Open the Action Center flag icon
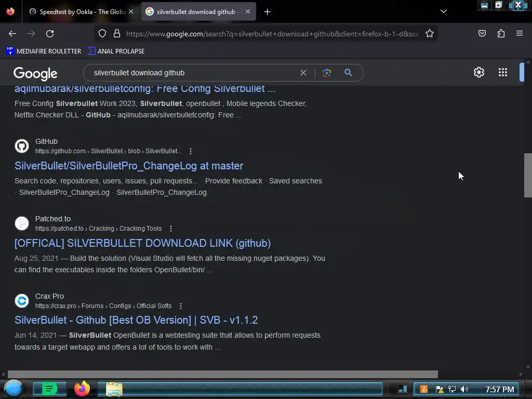 [440, 389]
